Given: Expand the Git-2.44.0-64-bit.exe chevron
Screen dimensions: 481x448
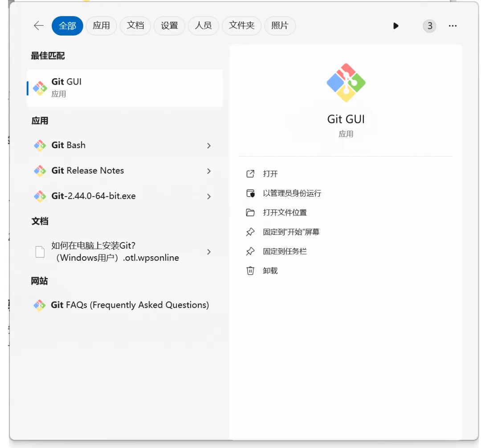Looking at the screenshot, I should (x=209, y=196).
